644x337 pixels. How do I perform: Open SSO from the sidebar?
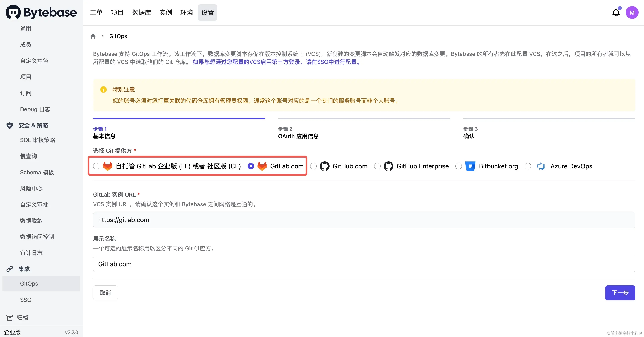click(x=26, y=300)
